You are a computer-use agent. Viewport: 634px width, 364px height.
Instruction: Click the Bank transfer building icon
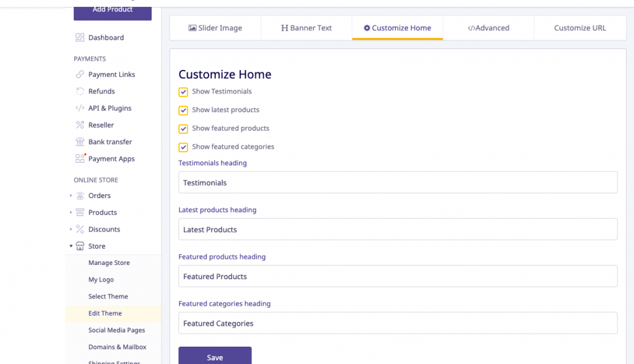click(80, 142)
